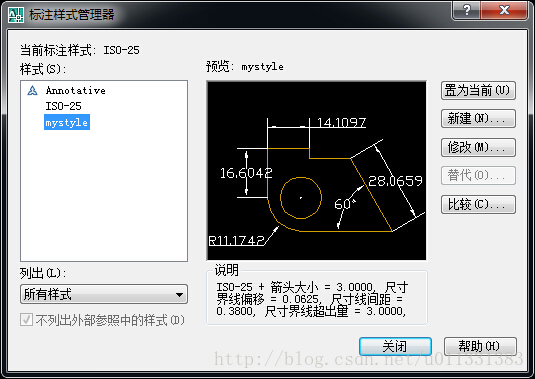Click the 列出(L): label

(43, 273)
